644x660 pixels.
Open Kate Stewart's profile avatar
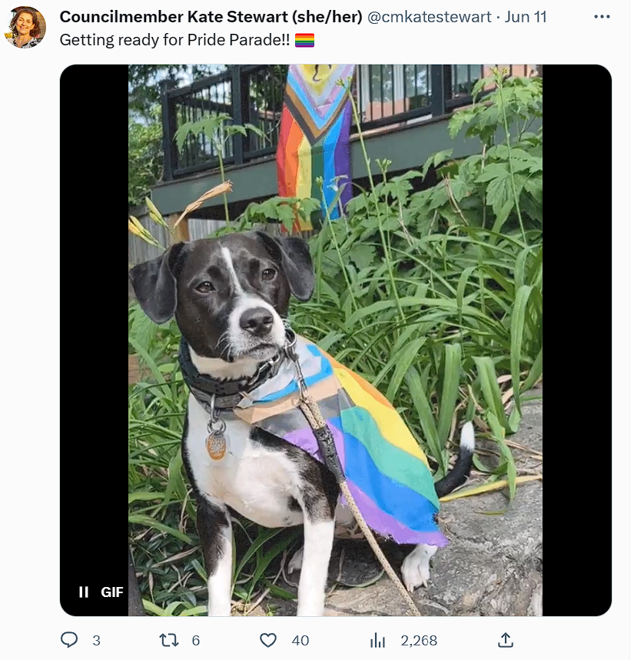coord(25,27)
